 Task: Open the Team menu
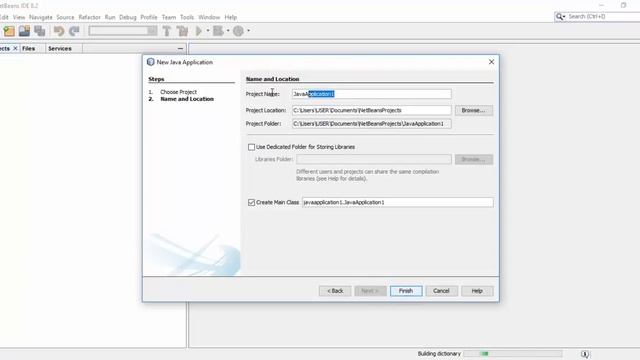pos(169,17)
